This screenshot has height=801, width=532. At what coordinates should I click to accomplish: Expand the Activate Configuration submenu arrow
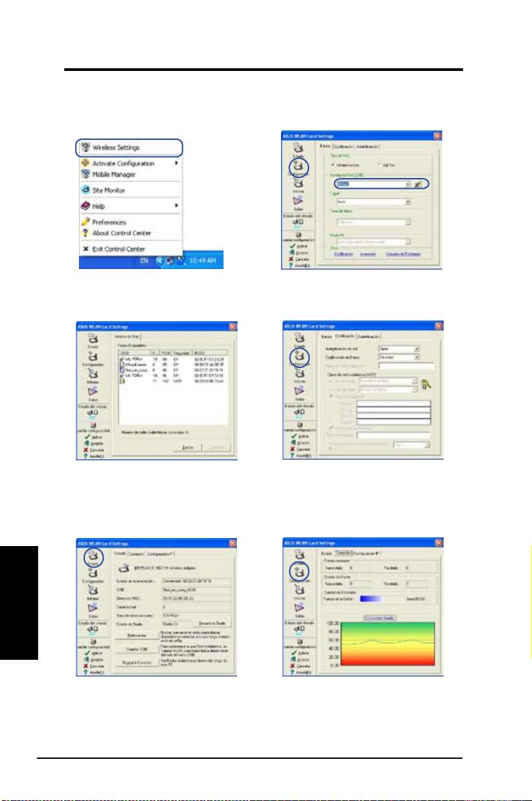176,163
